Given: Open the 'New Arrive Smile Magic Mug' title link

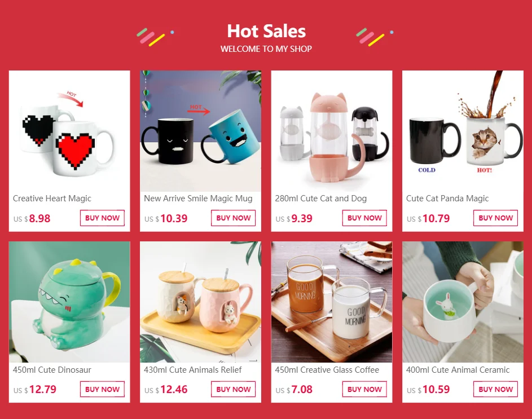Looking at the screenshot, I should point(198,199).
